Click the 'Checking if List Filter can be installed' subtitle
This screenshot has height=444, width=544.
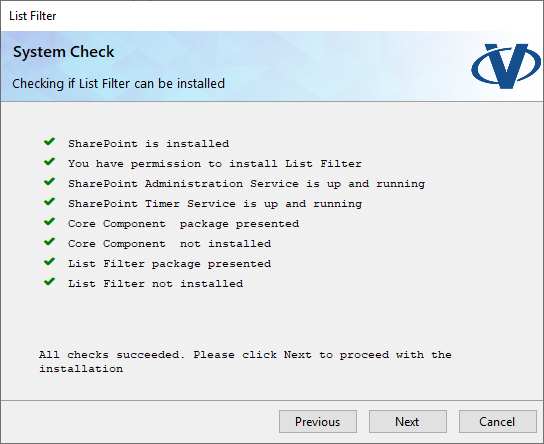(x=118, y=84)
